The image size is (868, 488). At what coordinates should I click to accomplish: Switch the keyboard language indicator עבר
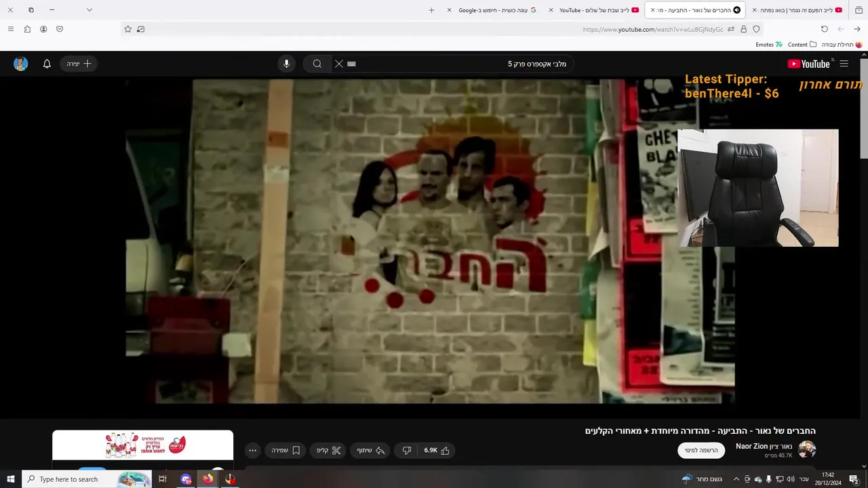click(804, 479)
